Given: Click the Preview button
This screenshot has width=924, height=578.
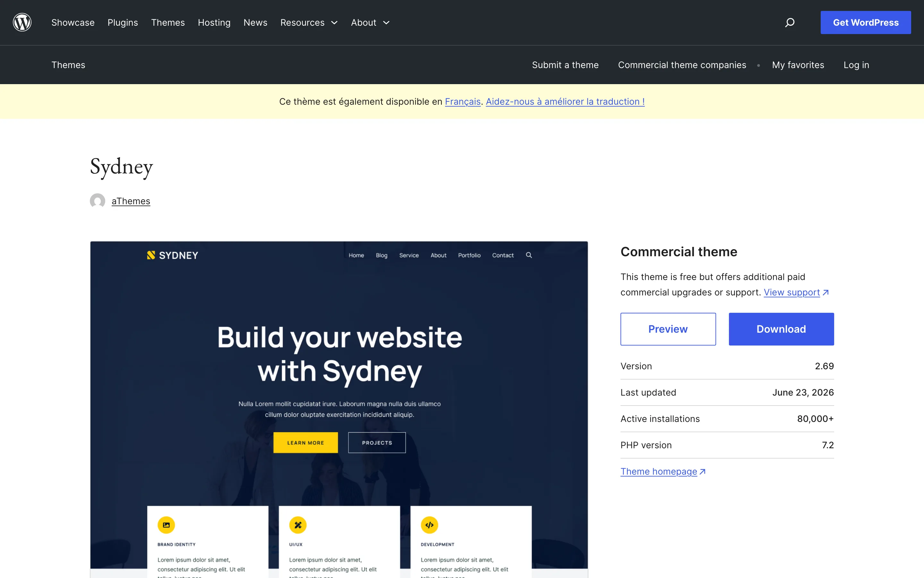Looking at the screenshot, I should coord(668,329).
